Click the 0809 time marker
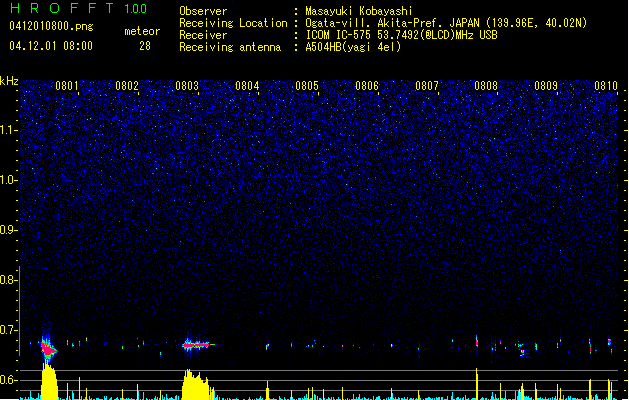Screen dimensions: 629x400 coord(546,86)
